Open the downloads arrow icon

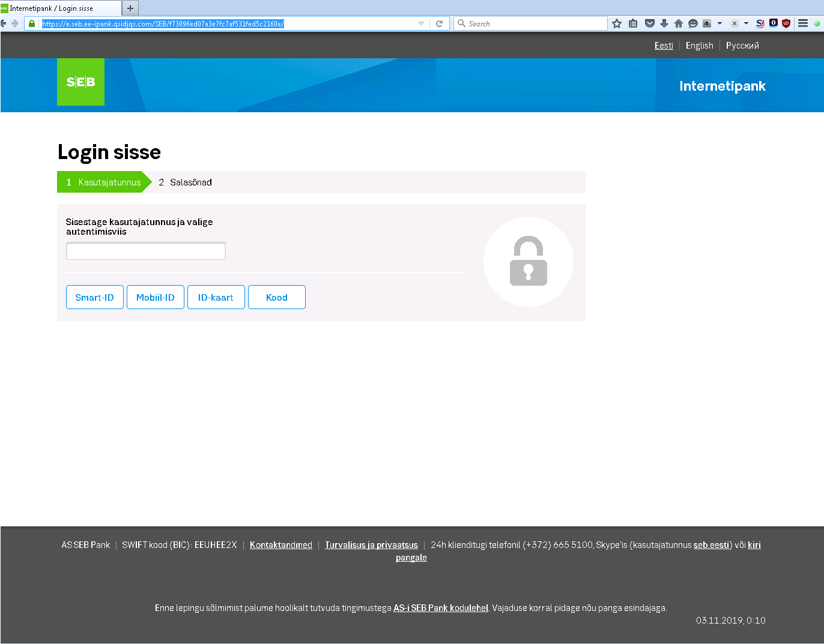tap(664, 23)
